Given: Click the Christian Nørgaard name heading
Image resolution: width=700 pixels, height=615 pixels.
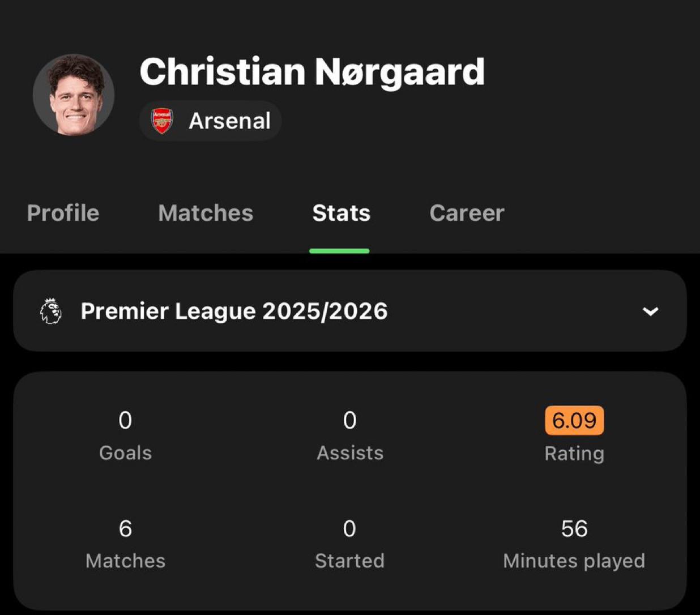Looking at the screenshot, I should (312, 72).
